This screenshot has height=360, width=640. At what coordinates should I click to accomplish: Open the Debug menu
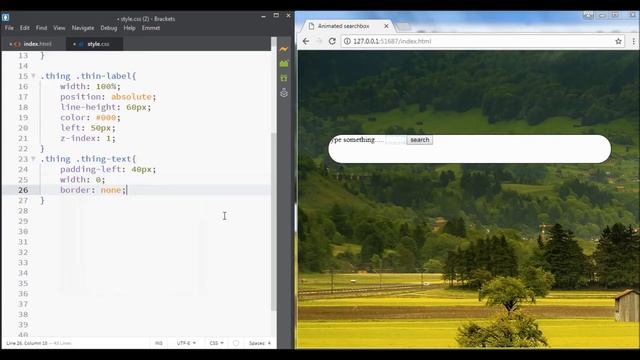coord(109,28)
